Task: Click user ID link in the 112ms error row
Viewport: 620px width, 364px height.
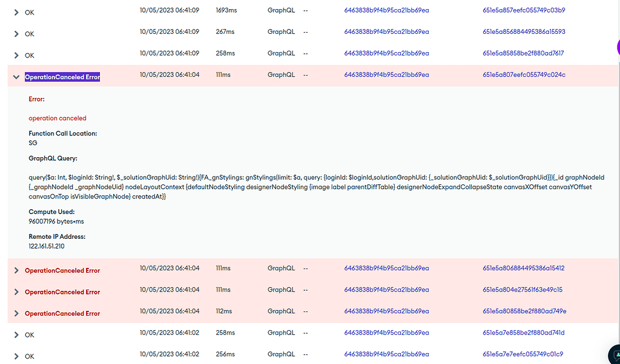Action: [x=386, y=311]
